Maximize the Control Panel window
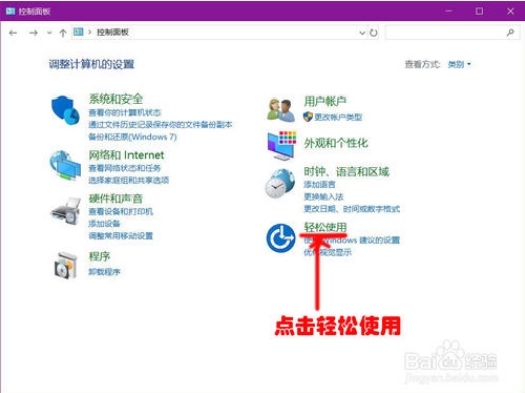This screenshot has width=525, height=393. (479, 11)
